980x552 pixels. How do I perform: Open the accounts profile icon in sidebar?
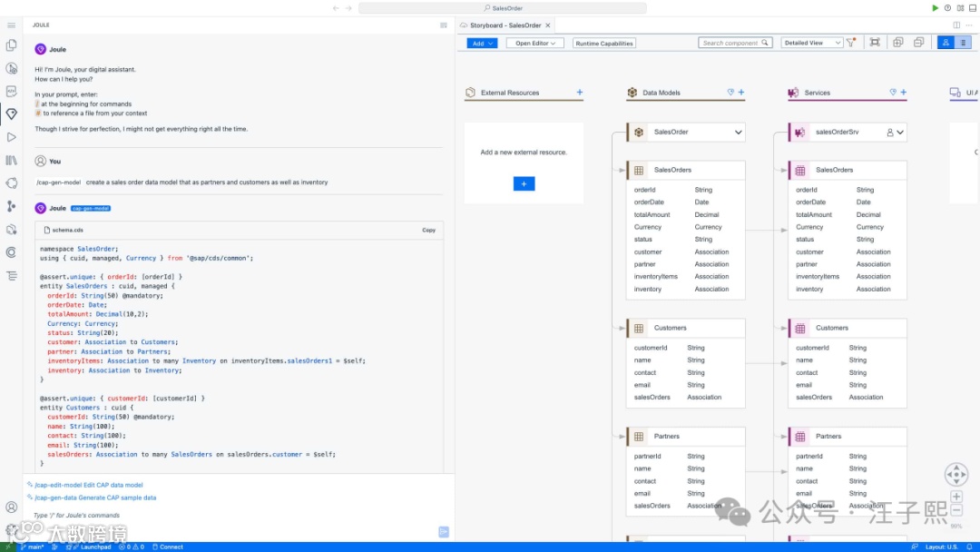[11, 507]
